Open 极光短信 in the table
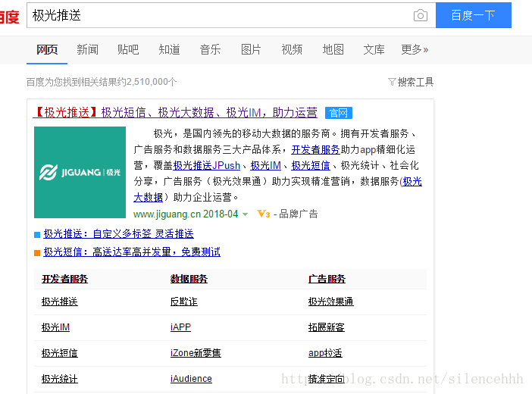Image resolution: width=532 pixels, height=394 pixels. point(60,353)
